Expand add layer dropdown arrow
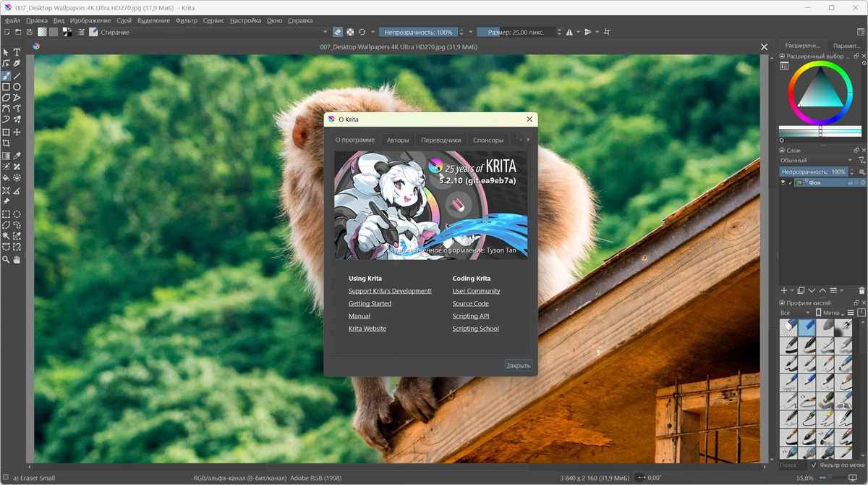The width and height of the screenshot is (868, 485). coord(792,290)
